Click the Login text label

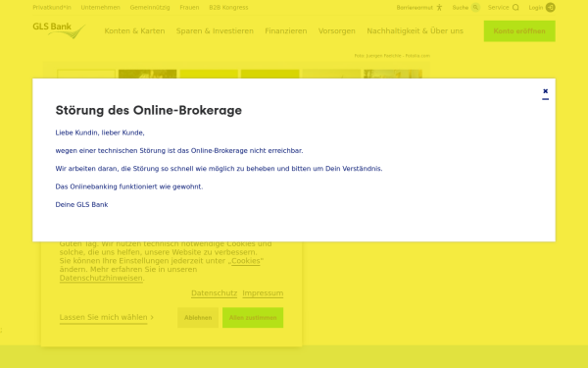click(x=535, y=8)
